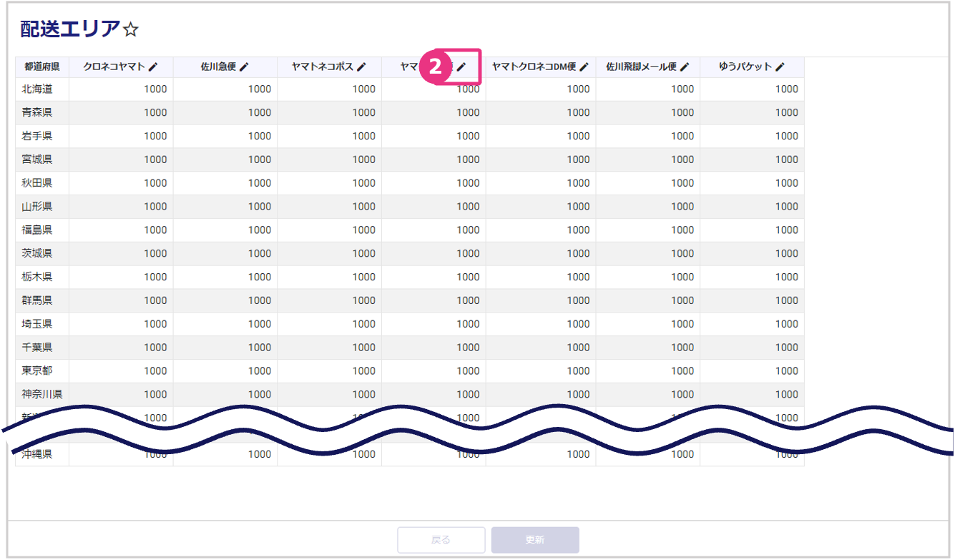Image resolution: width=970 pixels, height=560 pixels.
Task: Click the star icon beside 配送エリア title
Action: click(130, 29)
